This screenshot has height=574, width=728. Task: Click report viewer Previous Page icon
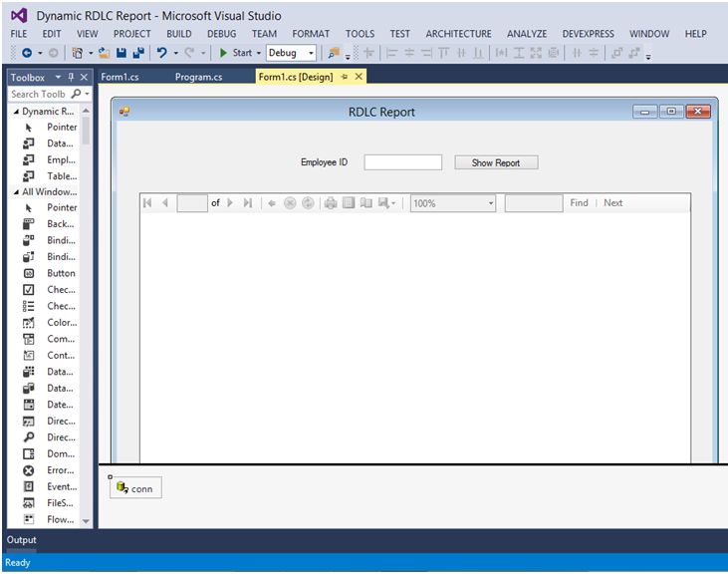165,203
